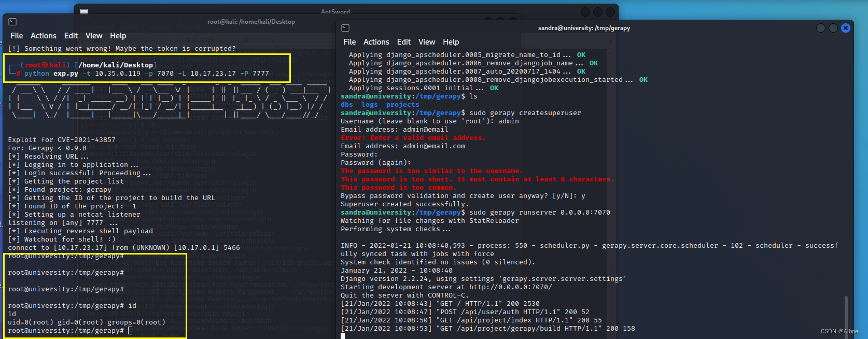This screenshot has height=339, width=868.
Task: Click 'For: Gerapy < 0.9.8' line
Action: 47,148
